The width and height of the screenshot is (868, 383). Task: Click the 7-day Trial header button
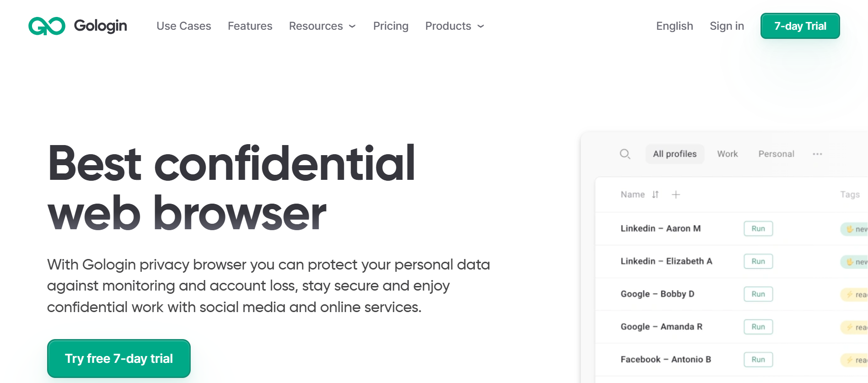point(800,26)
